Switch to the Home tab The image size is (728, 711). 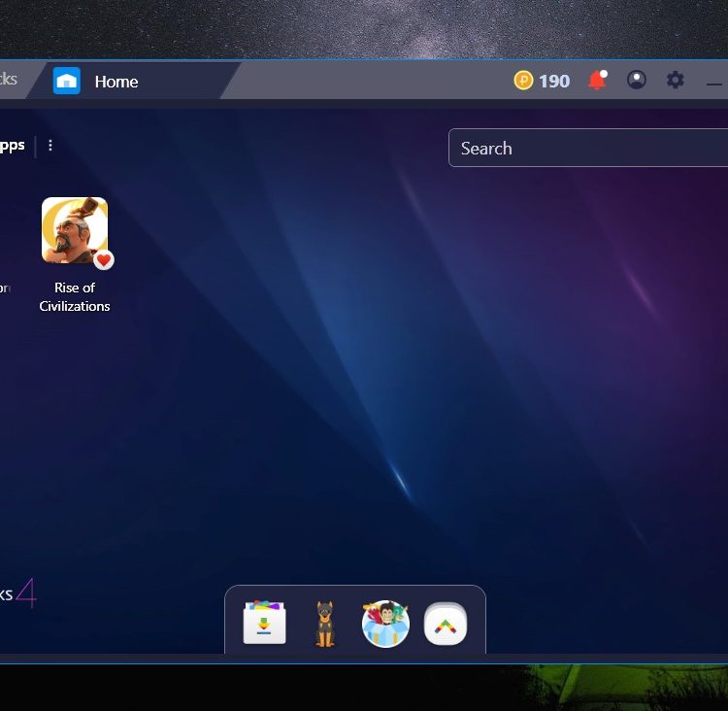coord(116,82)
